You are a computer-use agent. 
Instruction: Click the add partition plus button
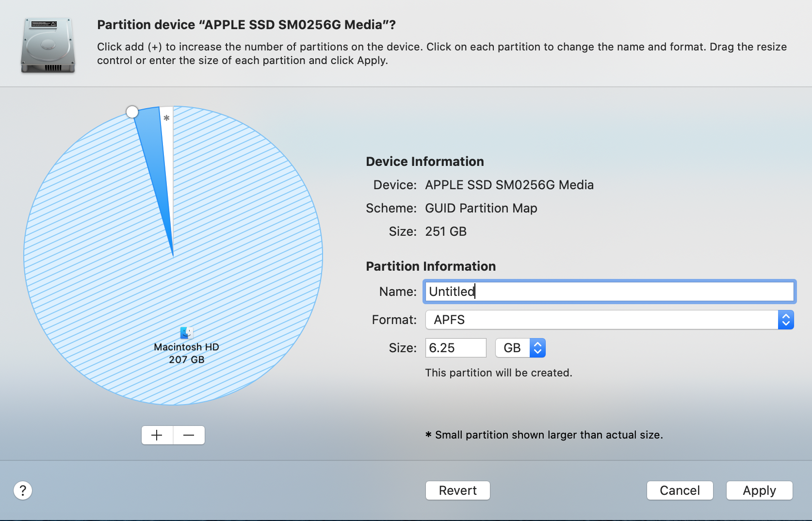157,435
